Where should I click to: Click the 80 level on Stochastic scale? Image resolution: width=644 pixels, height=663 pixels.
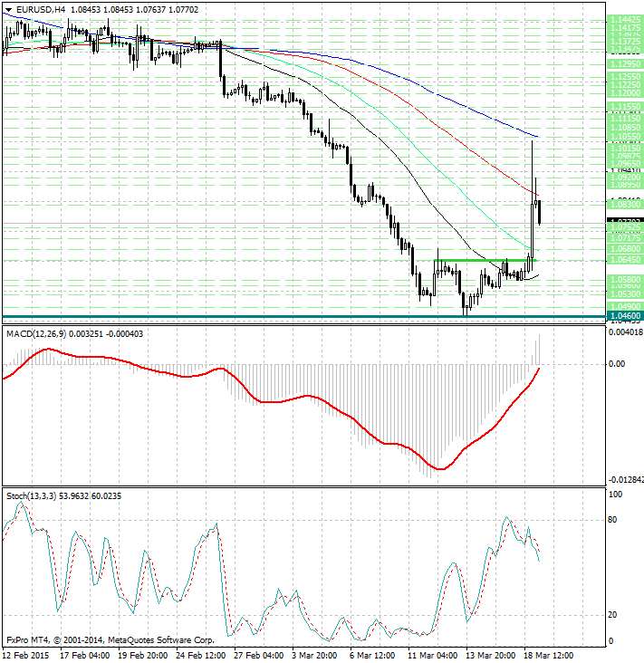612,520
